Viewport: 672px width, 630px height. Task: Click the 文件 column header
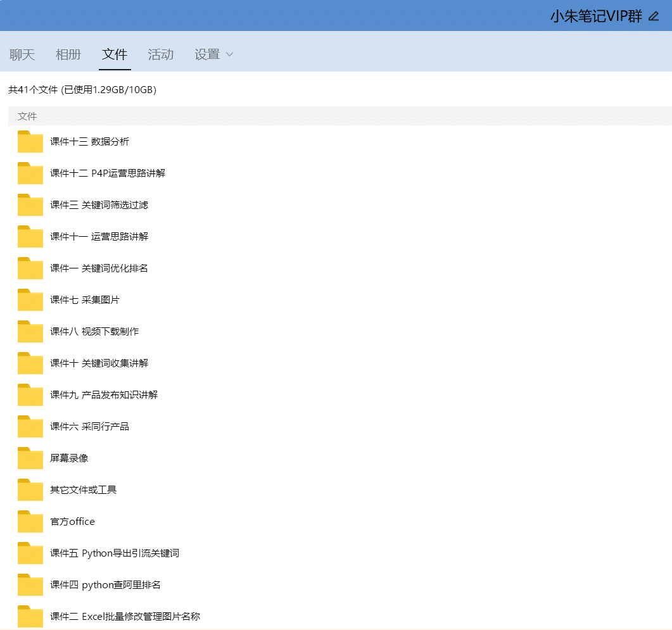pos(27,117)
